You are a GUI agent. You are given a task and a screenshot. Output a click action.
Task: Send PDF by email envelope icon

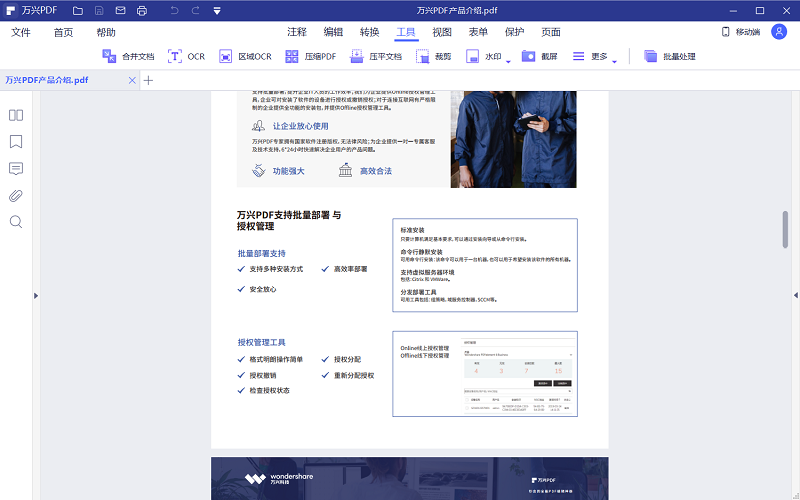[x=120, y=10]
